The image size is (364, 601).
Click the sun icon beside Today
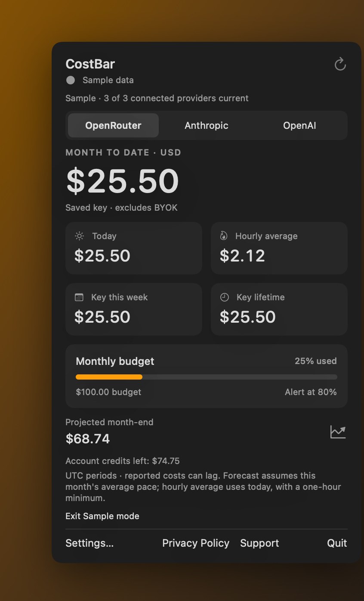point(79,236)
